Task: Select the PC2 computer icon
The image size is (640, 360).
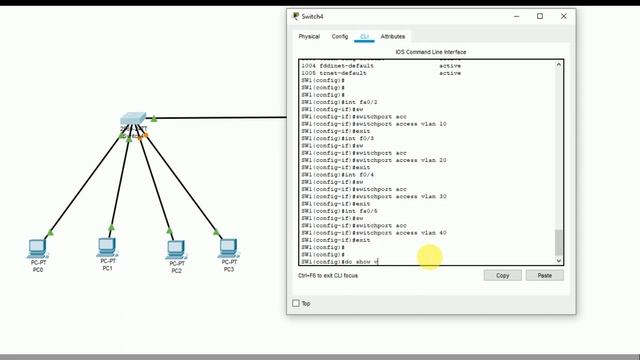Action: [176, 249]
